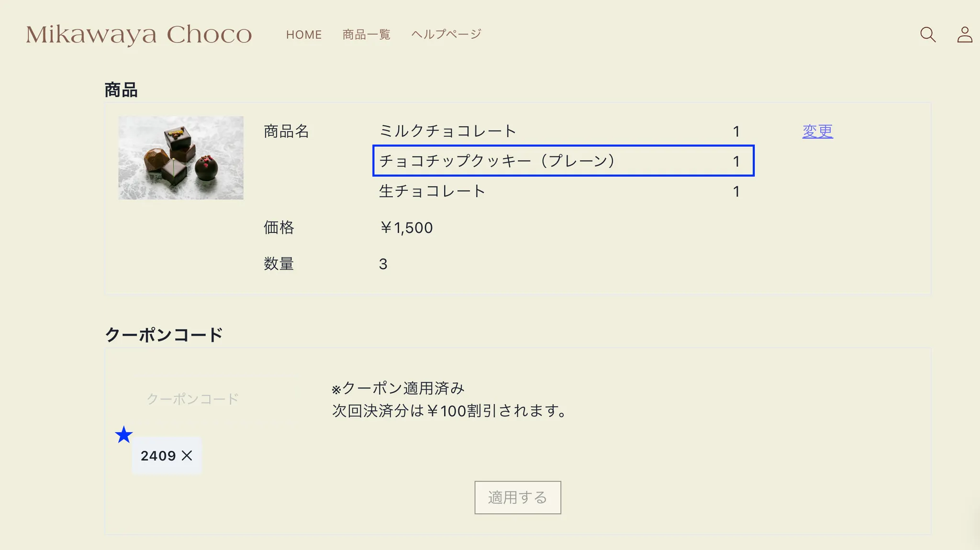Select the highlighted チョコチップクッキー（プレーン） row
The width and height of the screenshot is (980, 550).
tap(563, 161)
